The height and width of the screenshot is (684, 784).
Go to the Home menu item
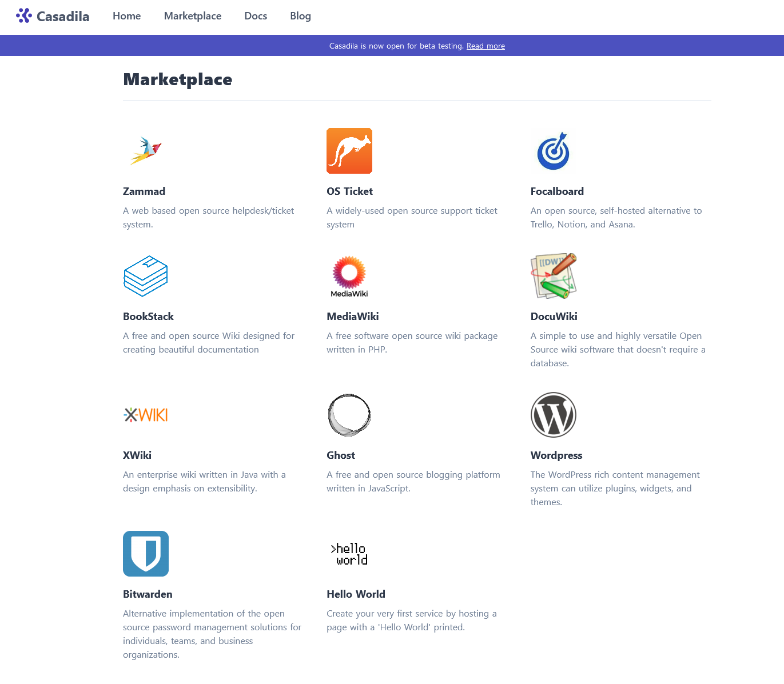click(127, 16)
